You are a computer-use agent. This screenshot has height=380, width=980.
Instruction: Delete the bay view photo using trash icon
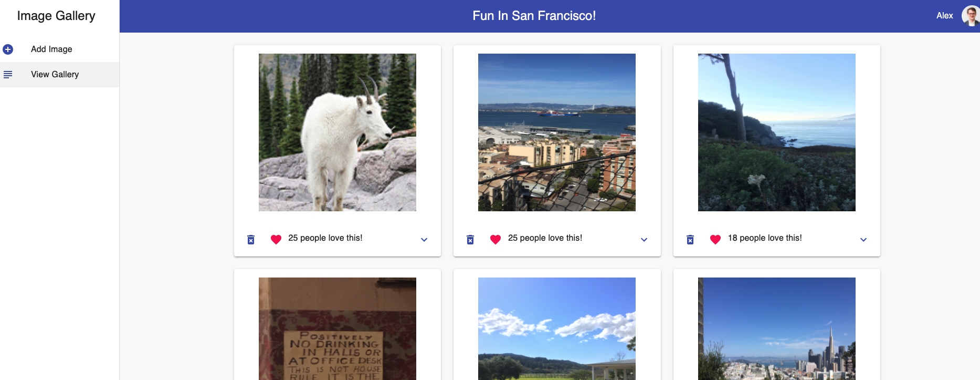[470, 239]
